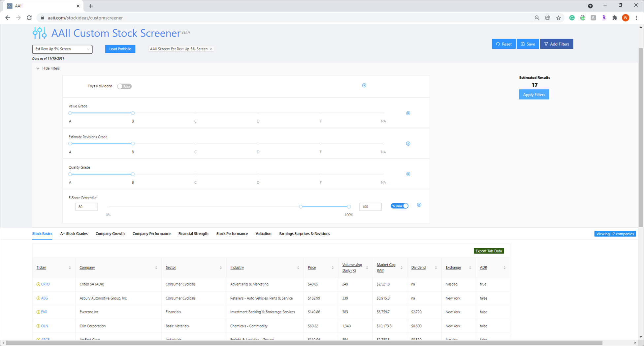644x346 pixels.
Task: Remove the F-Score Percentile filter
Action: 419,205
